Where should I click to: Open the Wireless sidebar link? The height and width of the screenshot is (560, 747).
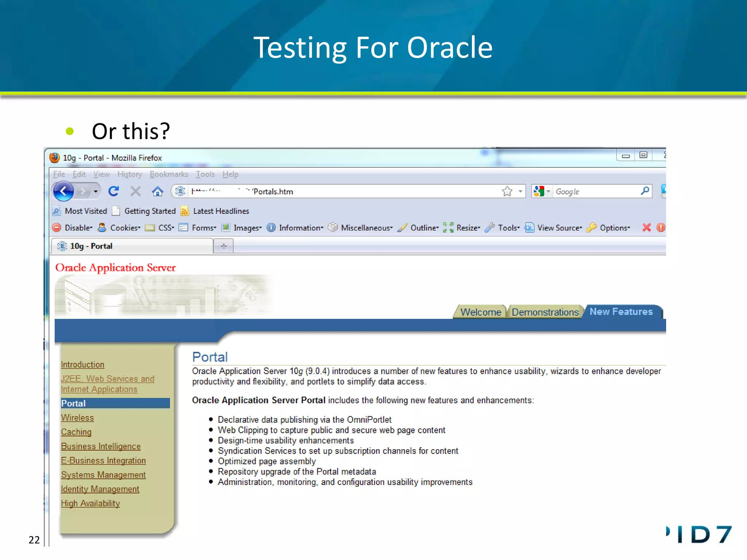pos(77,418)
